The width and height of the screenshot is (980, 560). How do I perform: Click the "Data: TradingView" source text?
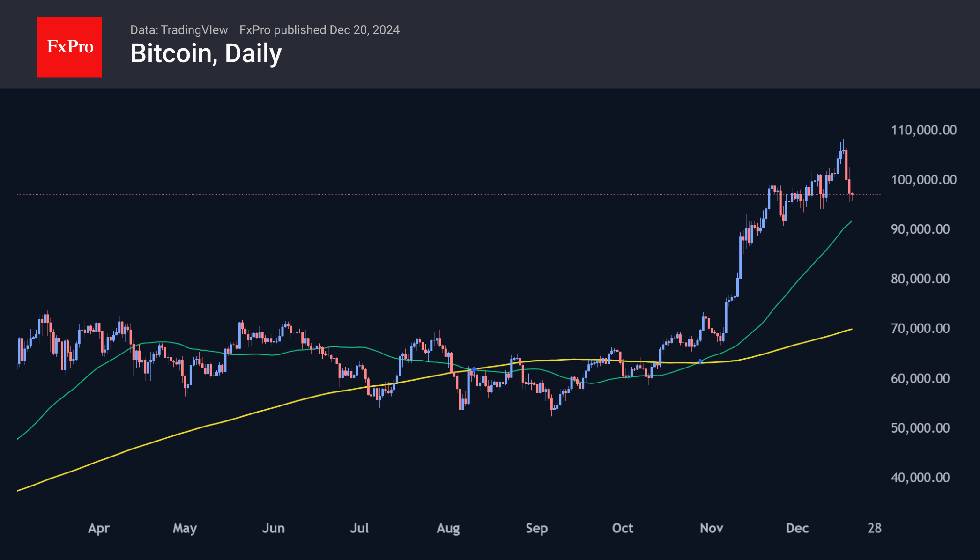click(x=179, y=30)
